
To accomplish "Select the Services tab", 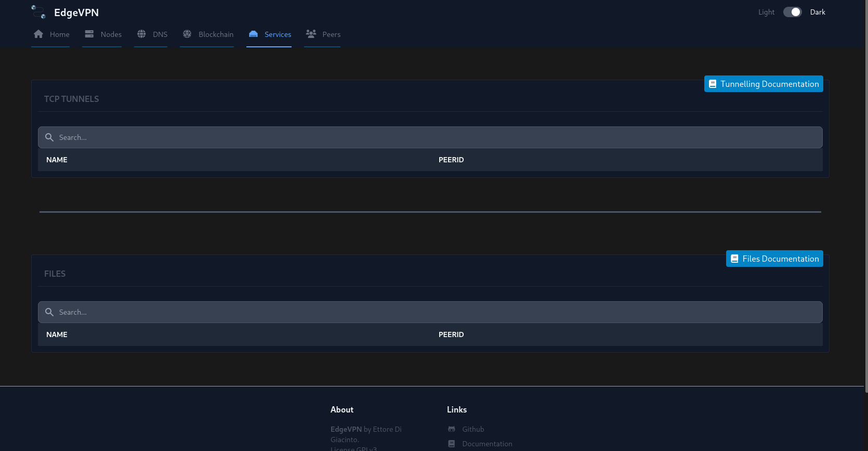I will (269, 35).
